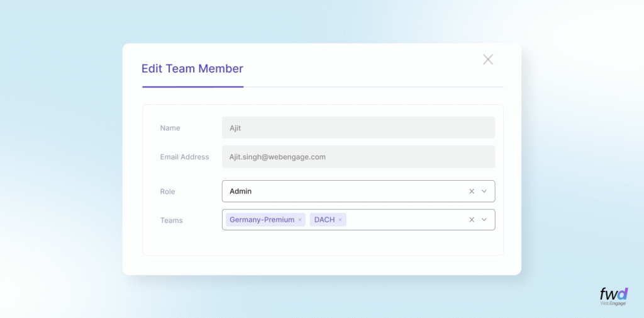The image size is (644, 318).
Task: Click the Email Address label
Action: click(x=184, y=157)
